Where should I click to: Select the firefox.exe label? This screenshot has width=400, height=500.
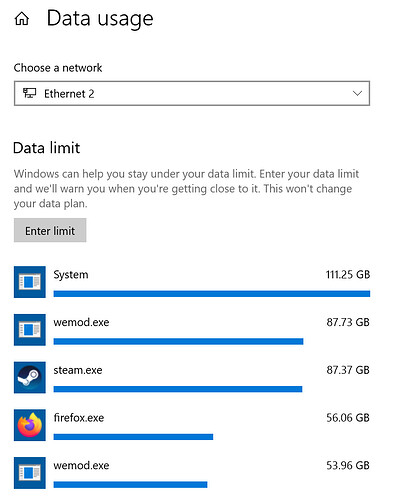pyautogui.click(x=79, y=418)
